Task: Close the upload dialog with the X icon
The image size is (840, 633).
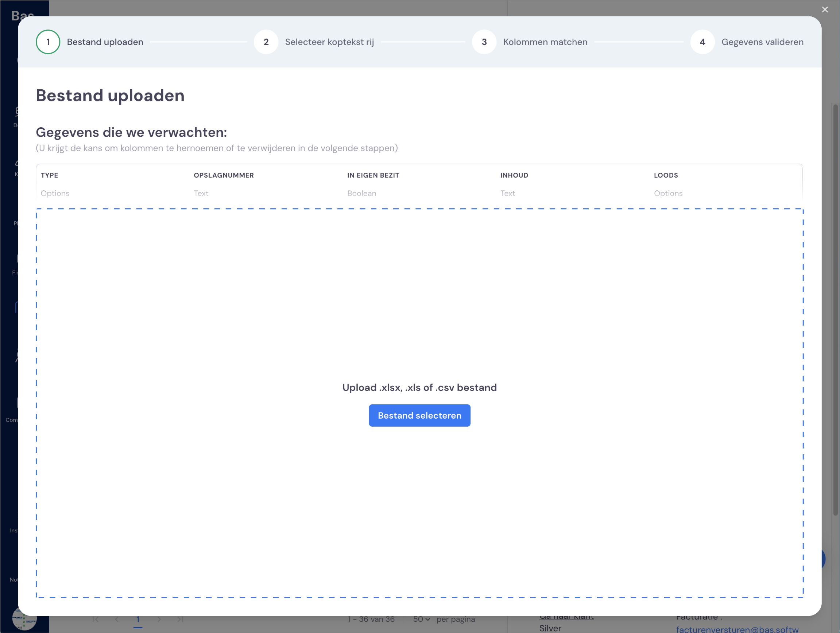Action: (x=825, y=9)
